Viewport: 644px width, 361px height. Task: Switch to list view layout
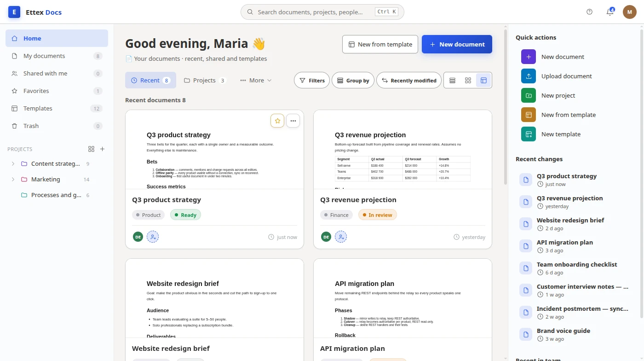click(452, 80)
